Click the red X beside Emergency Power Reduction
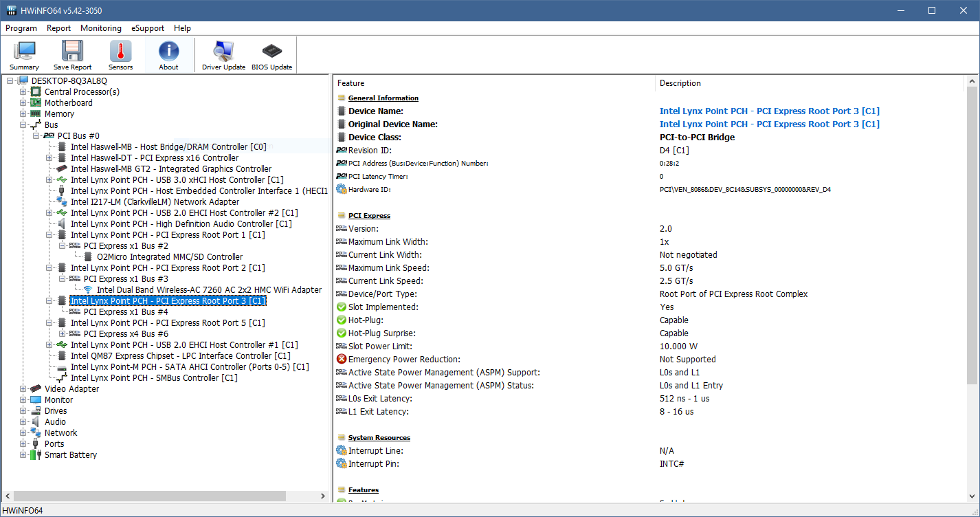Screen dimensions: 980x517 (342, 360)
